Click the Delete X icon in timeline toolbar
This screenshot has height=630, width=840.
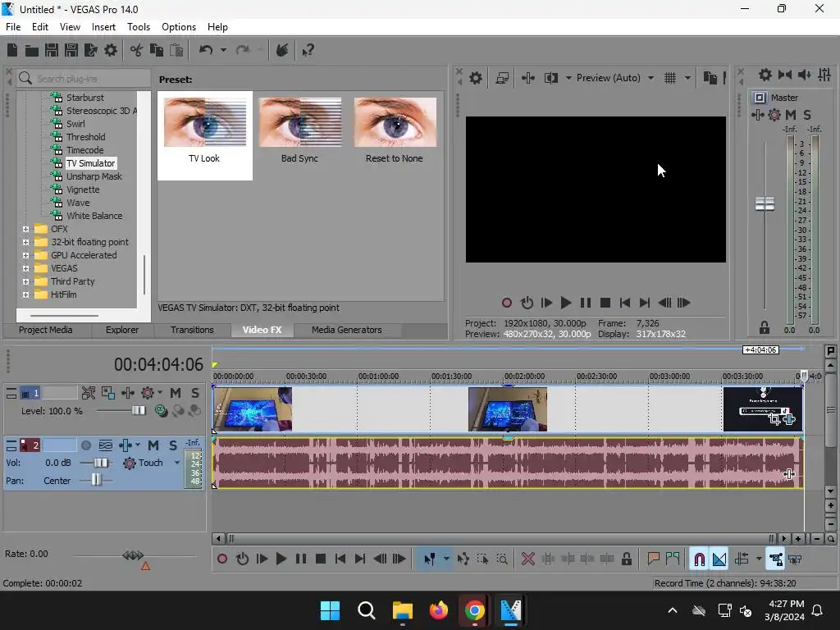(528, 559)
